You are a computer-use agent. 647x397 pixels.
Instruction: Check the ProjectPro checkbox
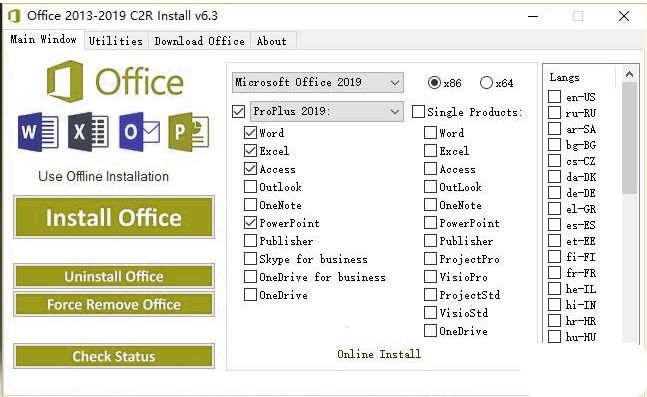pos(430,259)
